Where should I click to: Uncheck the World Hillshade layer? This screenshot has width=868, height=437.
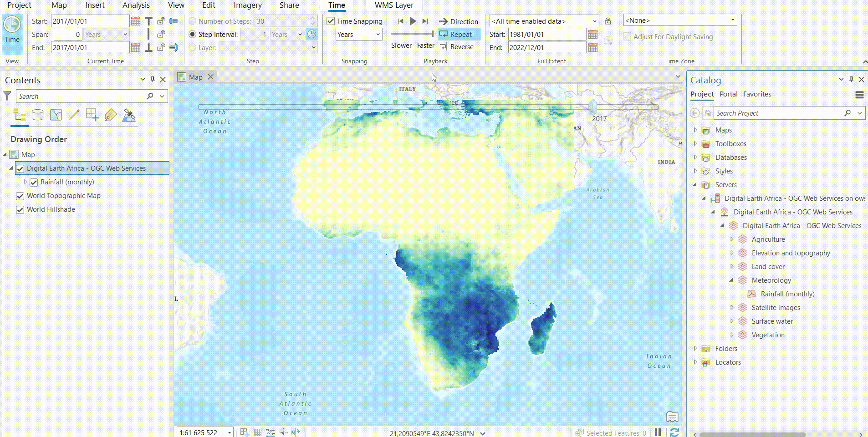coord(20,209)
